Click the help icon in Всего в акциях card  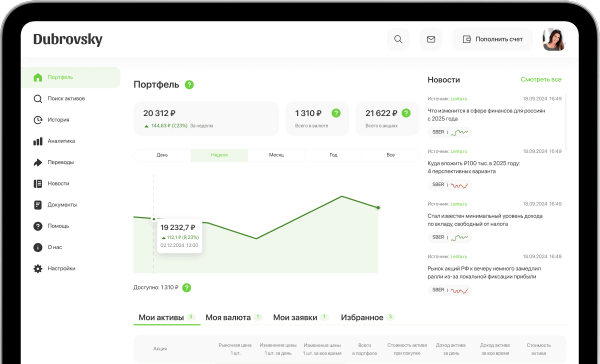tap(406, 113)
